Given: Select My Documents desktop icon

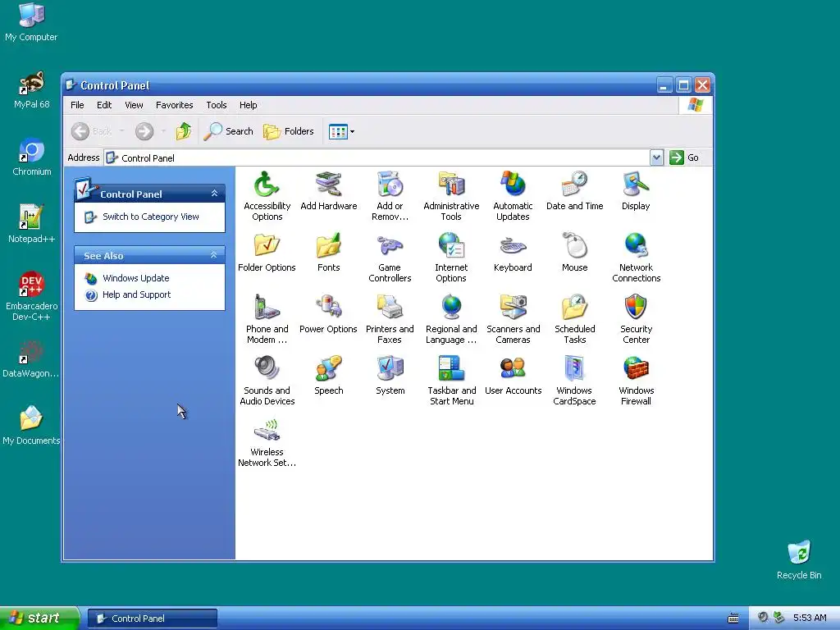Looking at the screenshot, I should 31,426.
